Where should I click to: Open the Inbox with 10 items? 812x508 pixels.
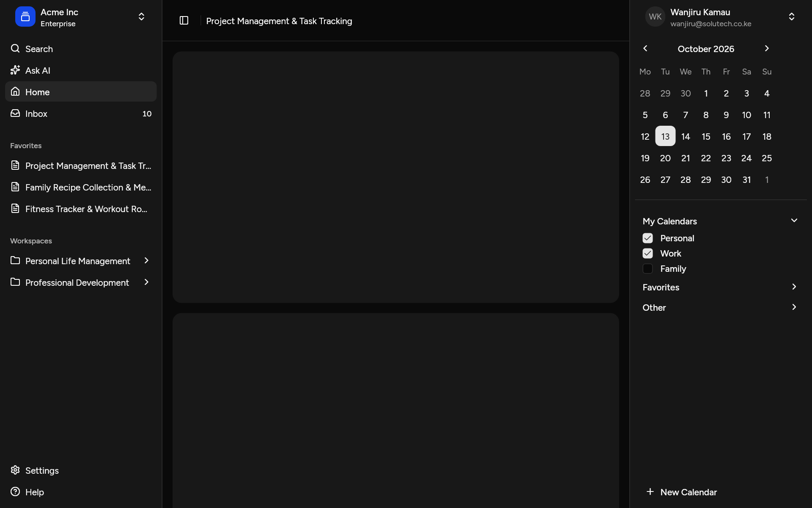pos(81,113)
